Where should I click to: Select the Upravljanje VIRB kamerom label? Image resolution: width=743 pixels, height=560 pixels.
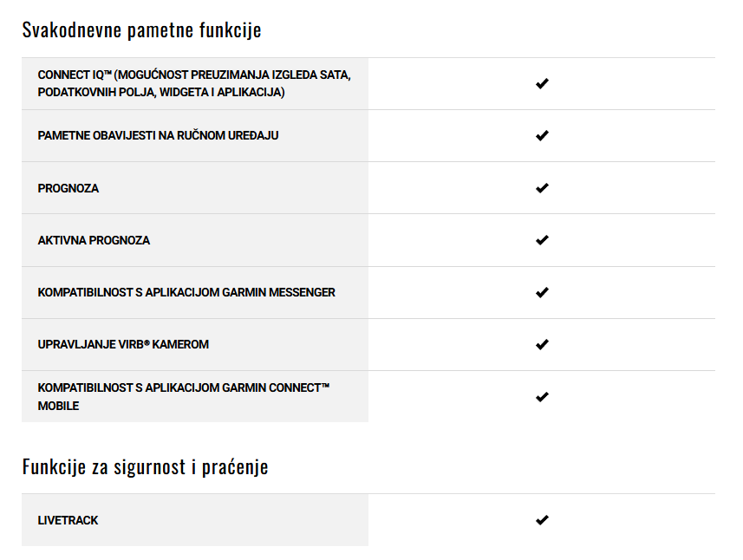tap(123, 344)
